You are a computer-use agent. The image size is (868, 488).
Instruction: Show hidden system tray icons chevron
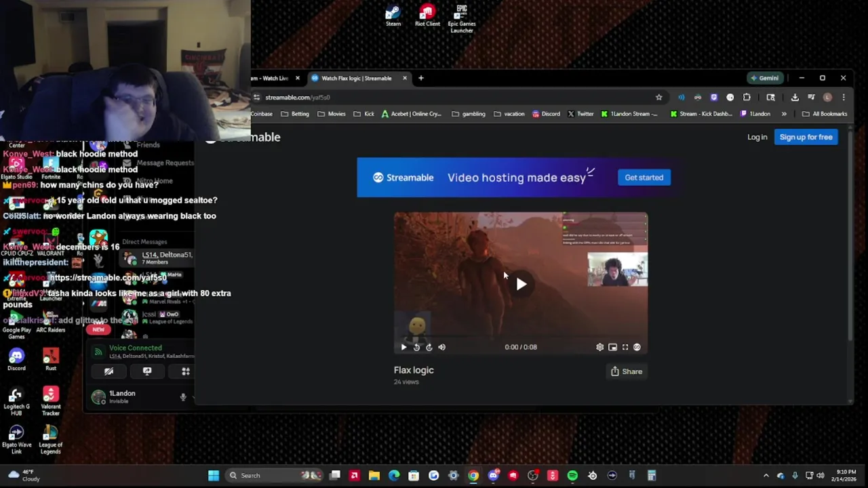[x=766, y=475]
